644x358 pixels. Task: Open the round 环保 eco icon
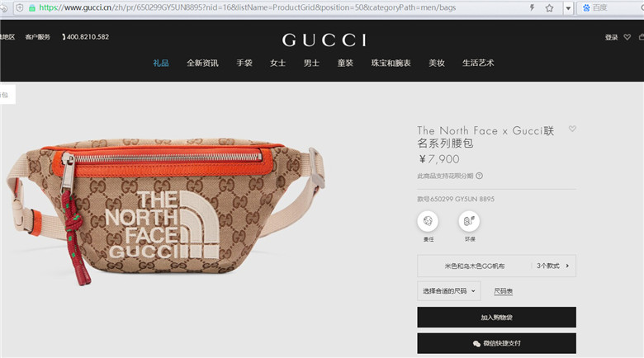tap(469, 221)
